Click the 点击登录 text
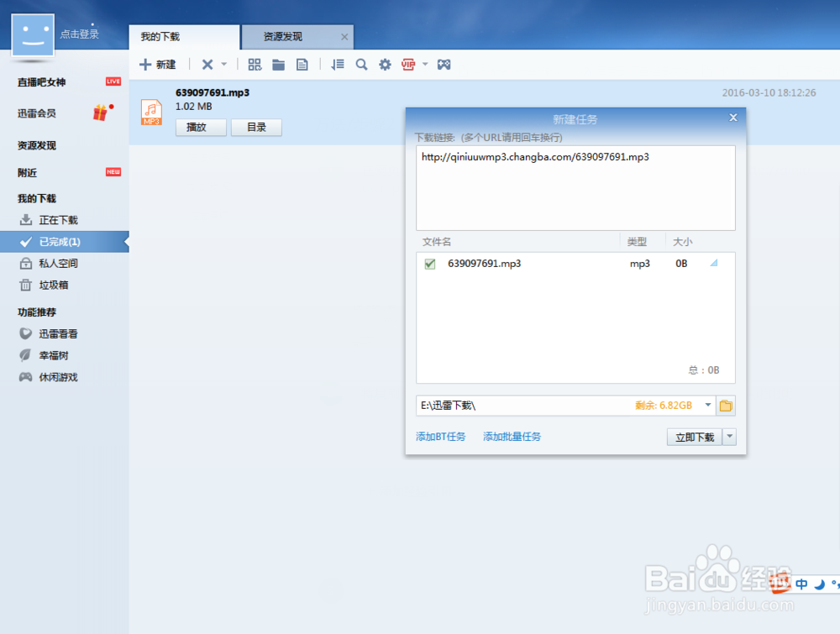 (79, 34)
